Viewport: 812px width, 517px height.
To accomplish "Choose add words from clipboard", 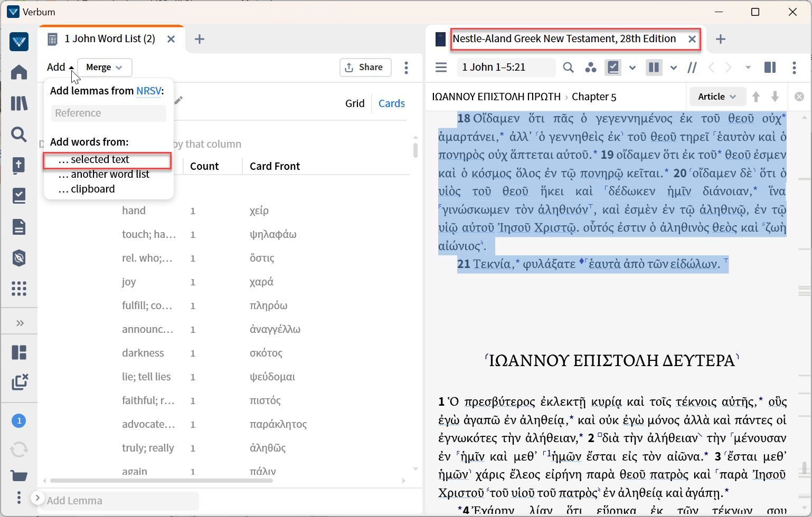I will (x=86, y=189).
